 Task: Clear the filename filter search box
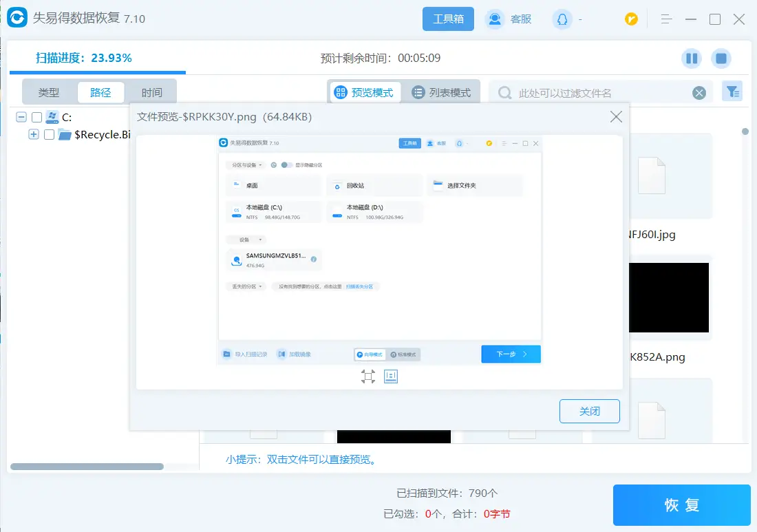click(699, 93)
